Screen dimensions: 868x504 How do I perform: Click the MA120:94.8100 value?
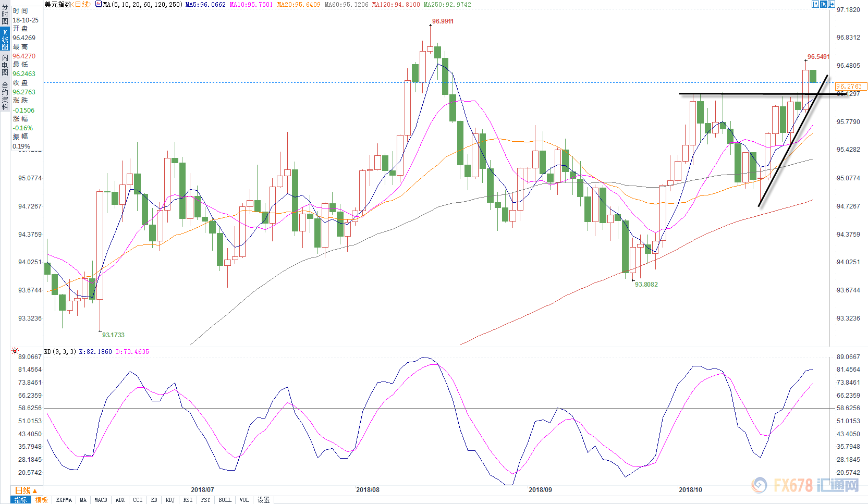pos(396,4)
